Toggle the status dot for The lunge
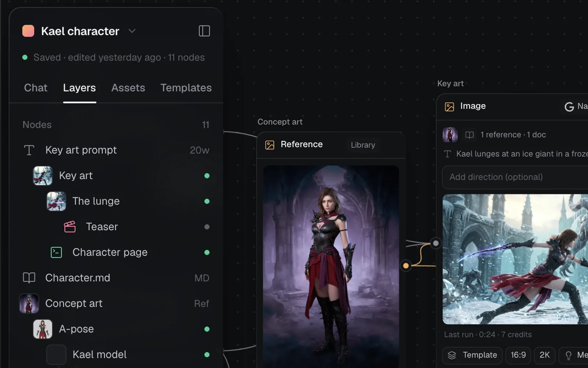Screen dimensions: 588x368 click(x=207, y=201)
